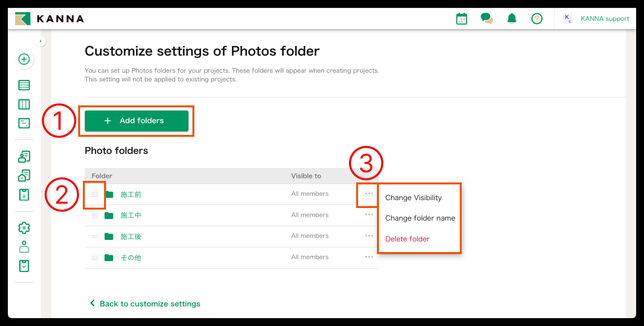The height and width of the screenshot is (326, 644).
Task: Select Change folder name from the menu
Action: (420, 218)
